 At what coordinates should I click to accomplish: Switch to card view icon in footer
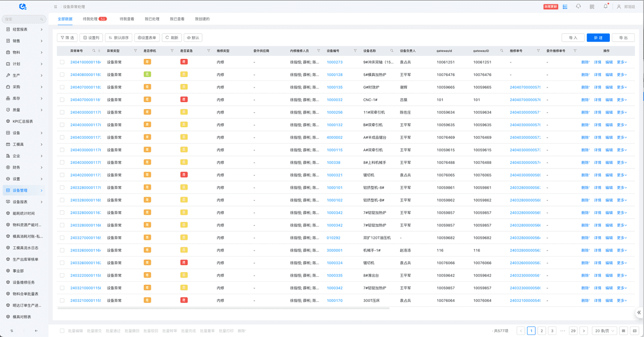[x=634, y=331]
